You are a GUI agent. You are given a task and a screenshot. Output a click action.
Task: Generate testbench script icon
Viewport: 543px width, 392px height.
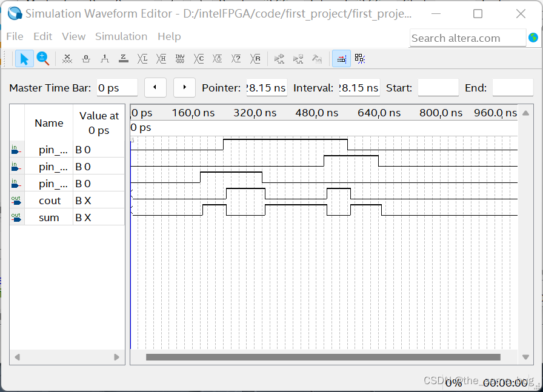(x=316, y=59)
